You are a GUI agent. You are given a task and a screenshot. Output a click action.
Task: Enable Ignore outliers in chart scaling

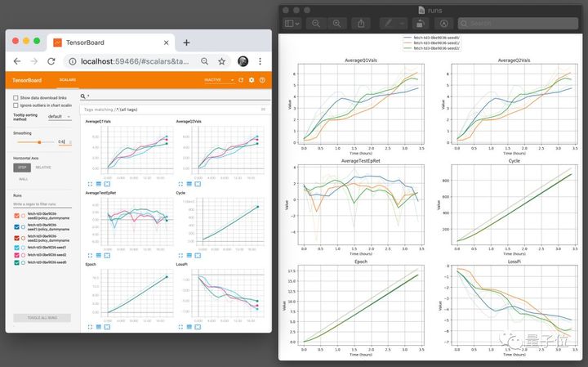(x=16, y=105)
